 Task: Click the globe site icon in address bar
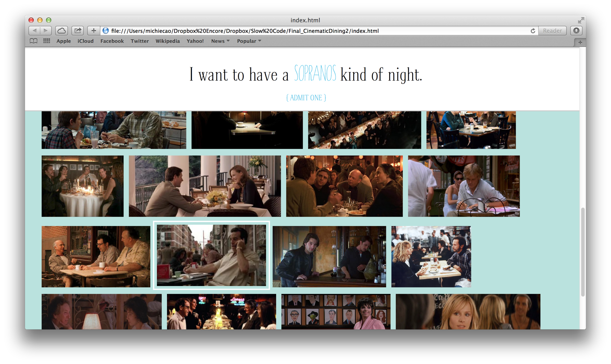pyautogui.click(x=106, y=31)
